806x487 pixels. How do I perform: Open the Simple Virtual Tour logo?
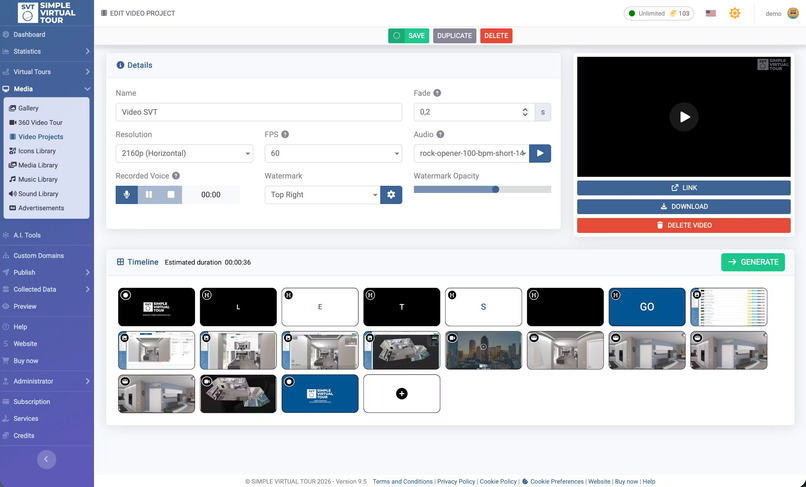pyautogui.click(x=47, y=12)
